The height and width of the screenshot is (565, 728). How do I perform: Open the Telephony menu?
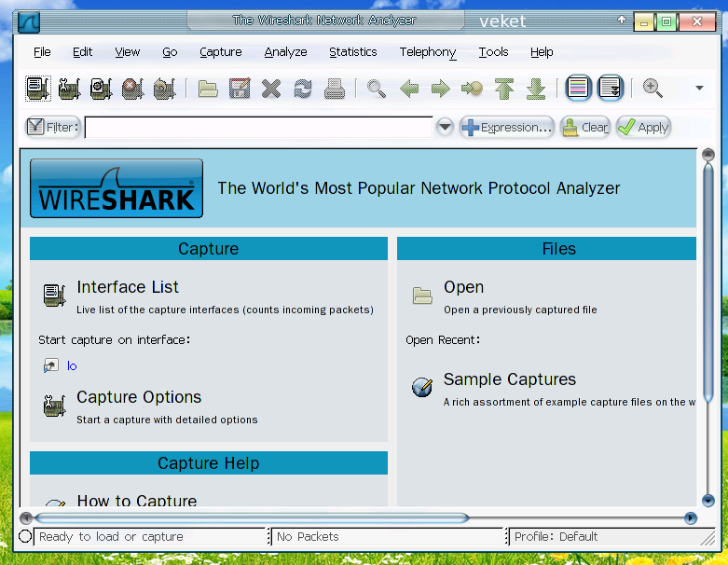(428, 52)
